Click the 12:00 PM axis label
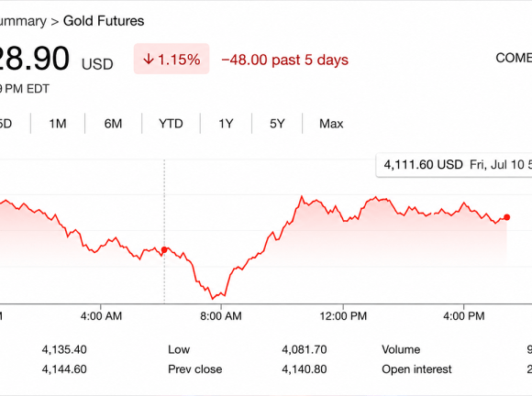This screenshot has height=396, width=532. [x=343, y=316]
